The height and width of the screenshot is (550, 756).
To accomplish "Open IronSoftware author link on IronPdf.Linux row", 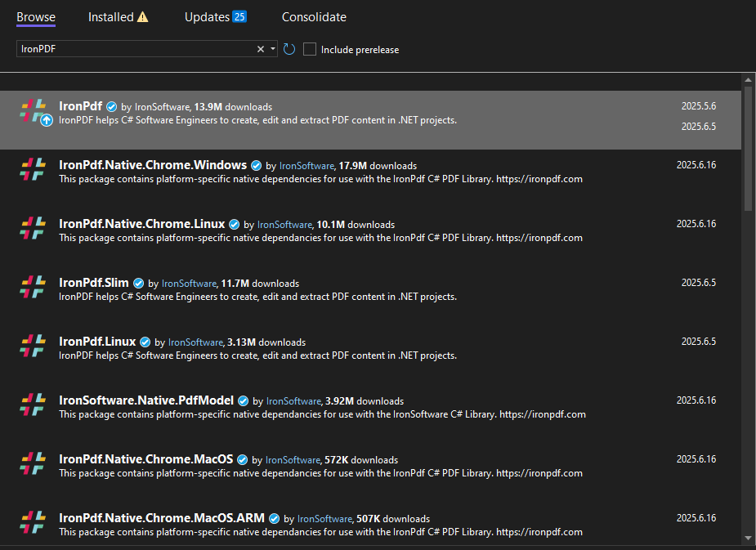I will 195,342.
